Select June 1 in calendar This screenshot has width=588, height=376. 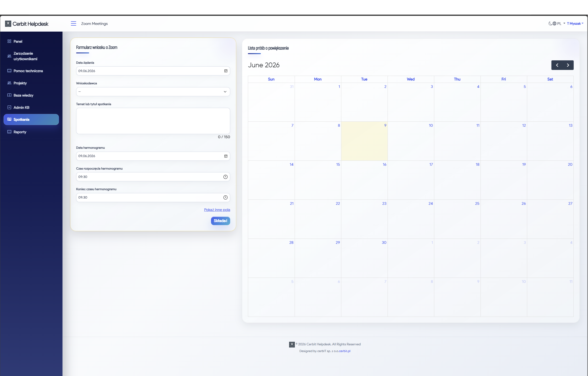tap(318, 102)
